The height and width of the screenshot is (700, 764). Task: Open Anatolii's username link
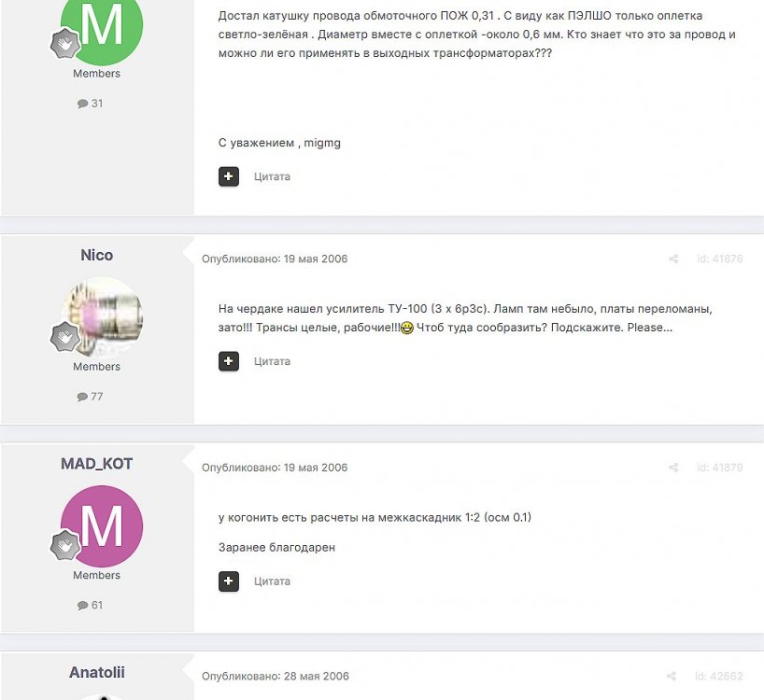(x=96, y=672)
